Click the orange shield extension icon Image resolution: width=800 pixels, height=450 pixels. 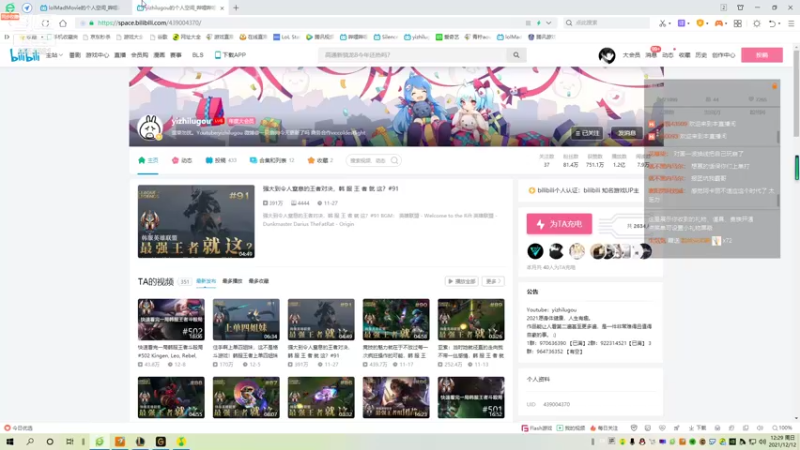point(700,23)
